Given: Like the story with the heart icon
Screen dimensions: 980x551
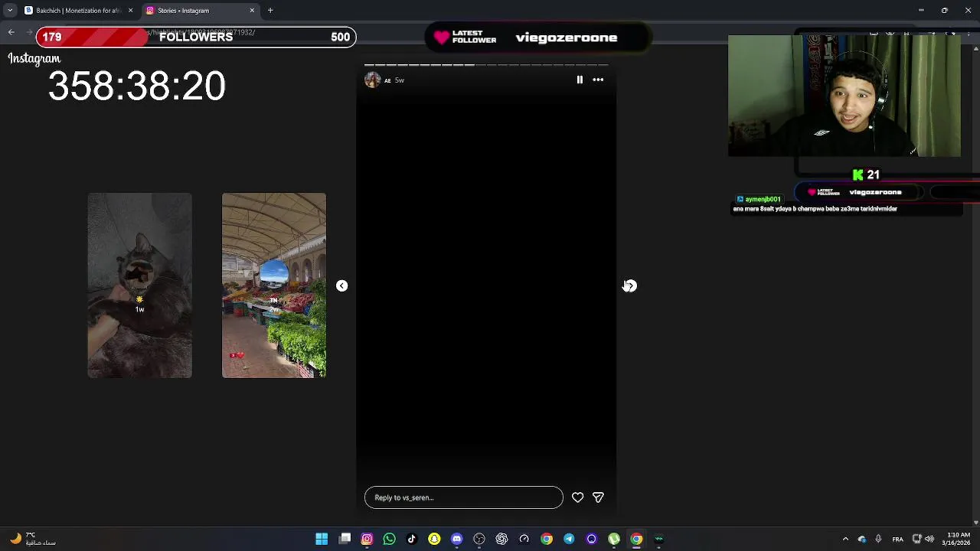Looking at the screenshot, I should [x=577, y=497].
